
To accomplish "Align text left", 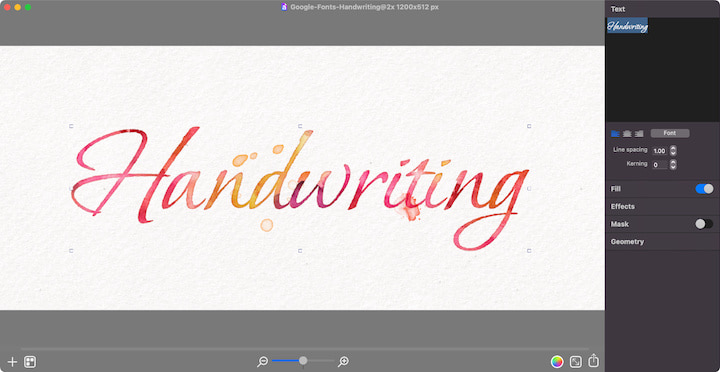I will click(615, 134).
